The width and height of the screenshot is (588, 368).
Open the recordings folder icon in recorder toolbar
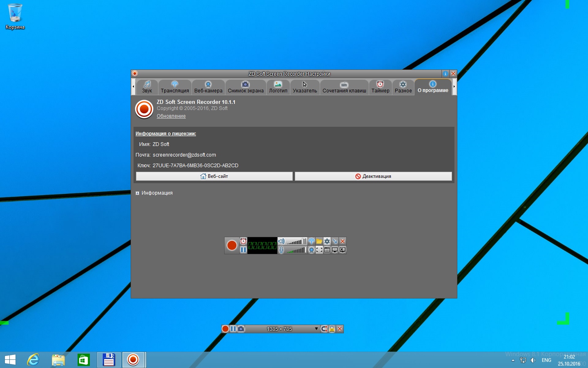(319, 241)
